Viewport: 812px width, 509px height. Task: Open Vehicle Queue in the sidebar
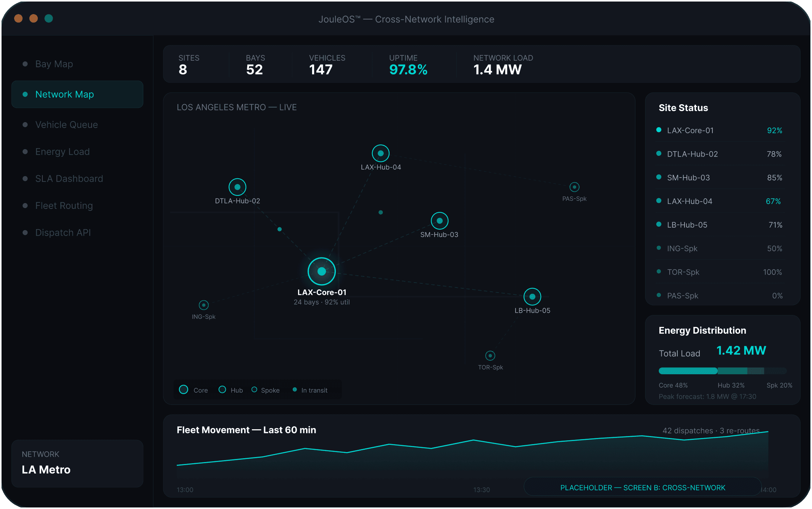66,124
